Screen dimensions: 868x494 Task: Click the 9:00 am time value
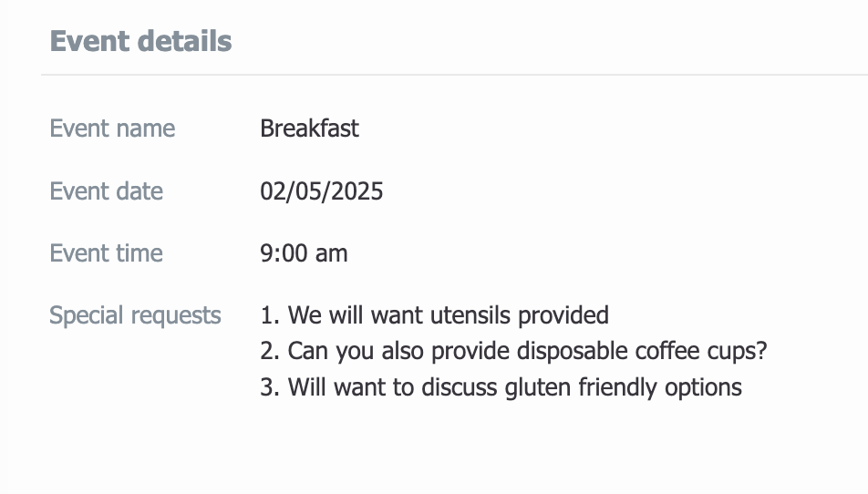(304, 253)
